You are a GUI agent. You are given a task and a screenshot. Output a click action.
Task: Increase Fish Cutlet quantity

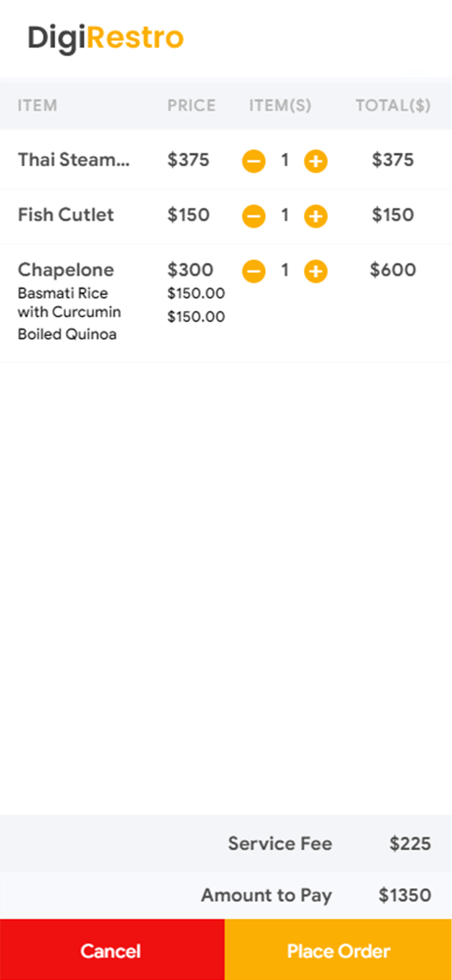(316, 216)
